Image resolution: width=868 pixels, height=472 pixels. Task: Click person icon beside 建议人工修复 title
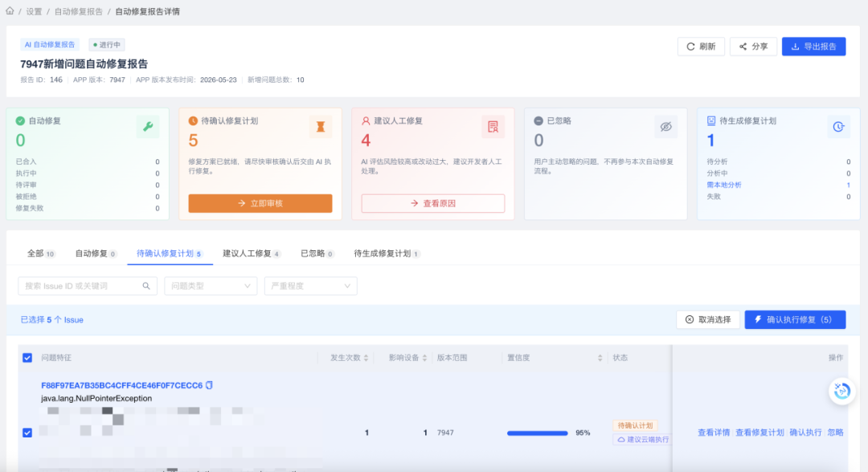coord(366,121)
